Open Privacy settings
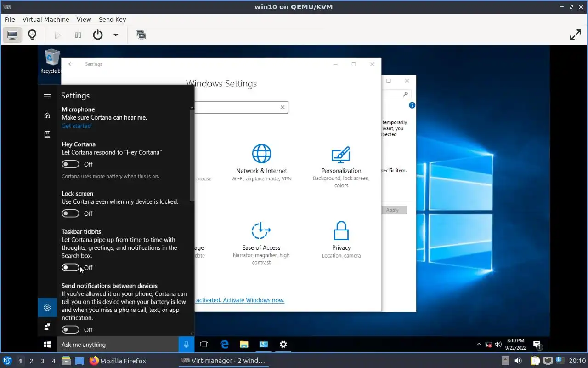Screen dimensions: 588x368 341,239
